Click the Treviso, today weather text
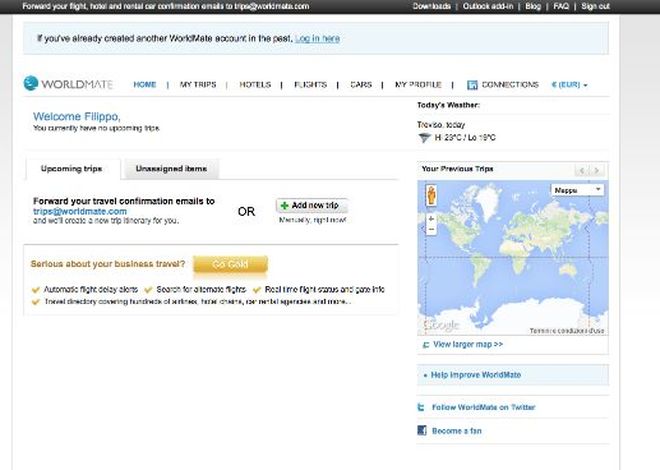Viewport: 660px width, 470px height. (x=441, y=125)
